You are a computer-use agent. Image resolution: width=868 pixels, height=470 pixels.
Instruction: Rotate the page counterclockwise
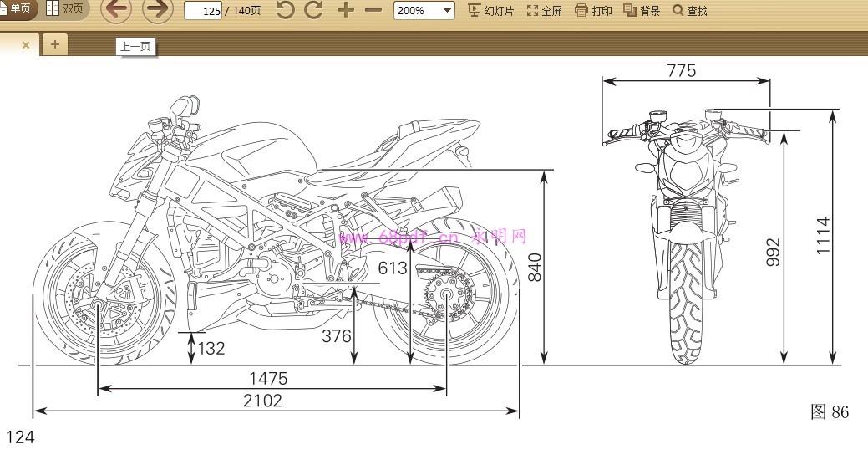click(285, 10)
